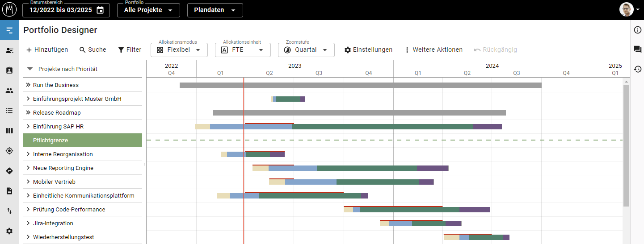Expand the Wiederherstellungstest row
The image size is (644, 244).
[x=28, y=237]
